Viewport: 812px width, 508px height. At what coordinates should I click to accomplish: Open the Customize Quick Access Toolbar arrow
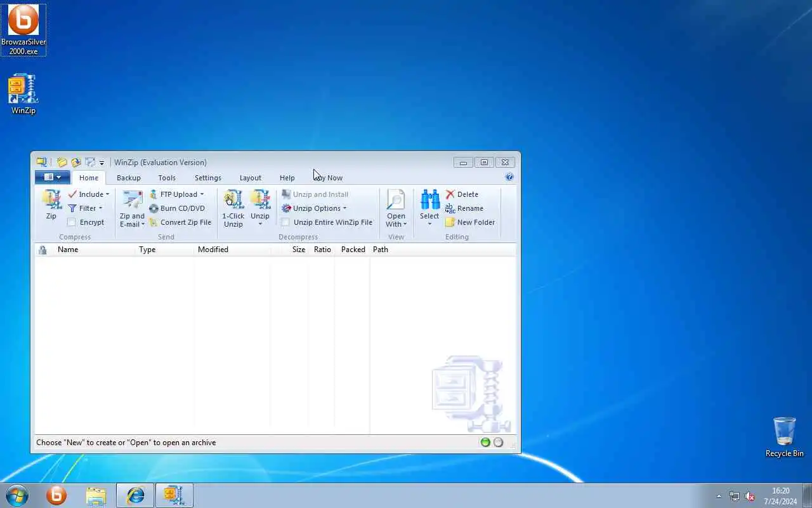(101, 163)
